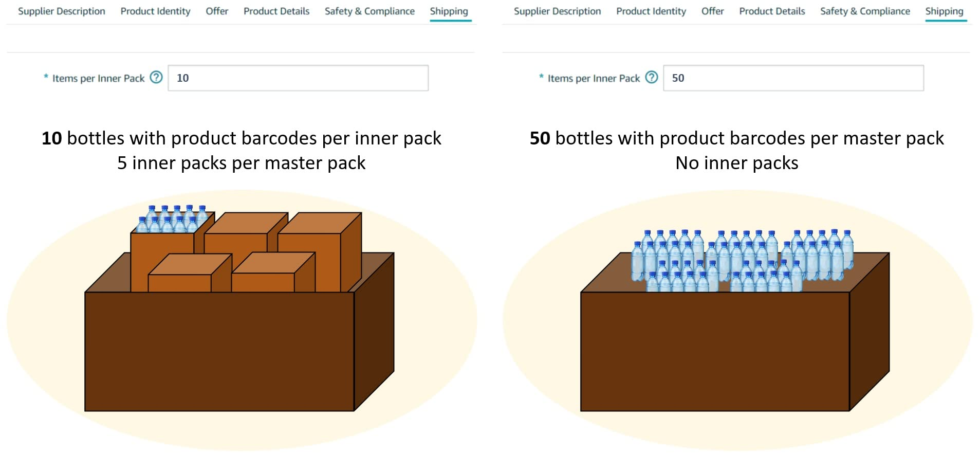The height and width of the screenshot is (454, 980).
Task: Open the Product Details tab
Action: click(x=276, y=11)
